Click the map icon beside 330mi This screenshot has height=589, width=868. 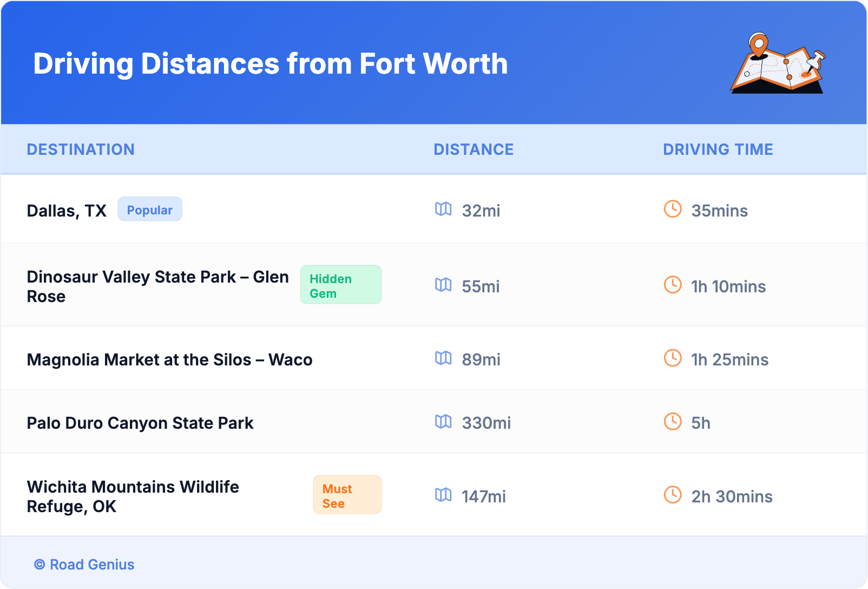coord(443,421)
